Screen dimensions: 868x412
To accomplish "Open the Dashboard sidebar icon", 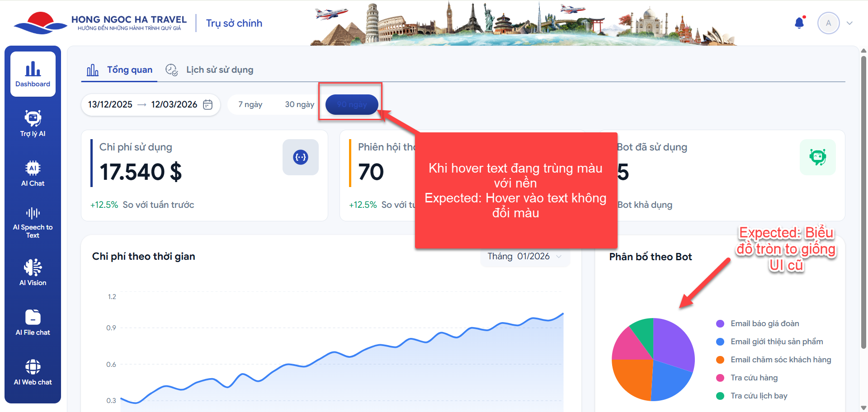I will [x=33, y=74].
